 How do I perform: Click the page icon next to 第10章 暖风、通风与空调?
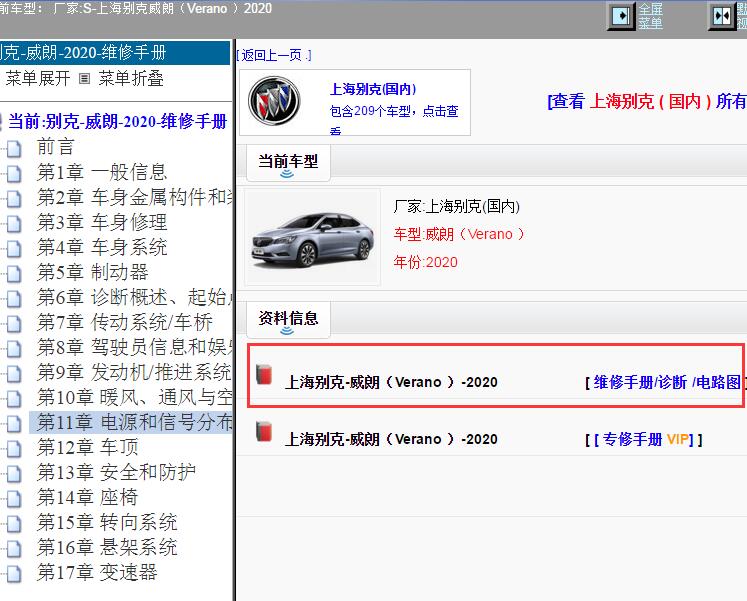coord(14,399)
